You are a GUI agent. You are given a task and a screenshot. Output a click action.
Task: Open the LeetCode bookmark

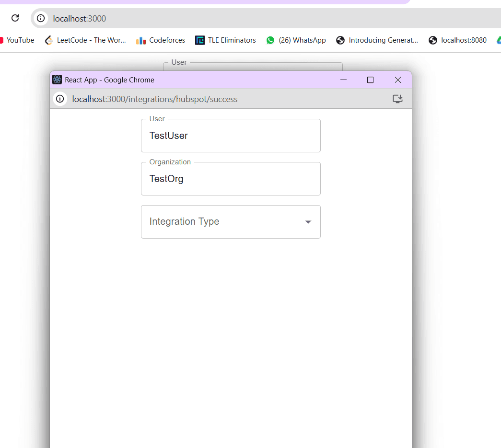pyautogui.click(x=86, y=40)
